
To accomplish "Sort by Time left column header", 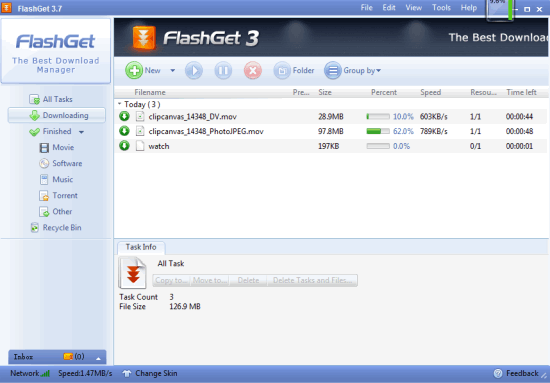I will tap(521, 93).
